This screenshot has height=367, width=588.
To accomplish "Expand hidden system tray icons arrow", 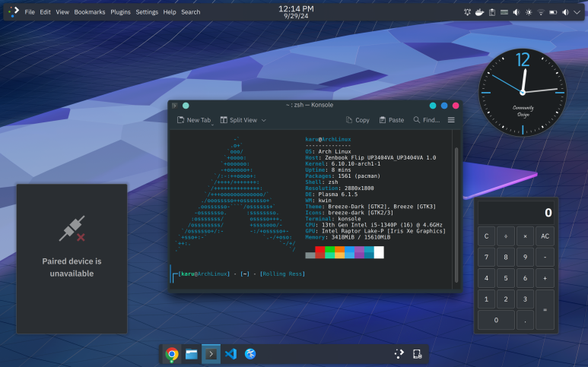I will (x=577, y=12).
